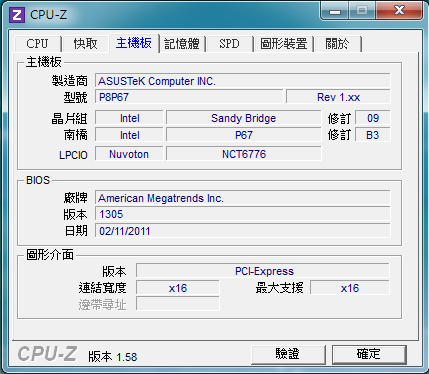Screen dimensions: 429x374
Task: Click the 製造商 label
Action: (69, 81)
